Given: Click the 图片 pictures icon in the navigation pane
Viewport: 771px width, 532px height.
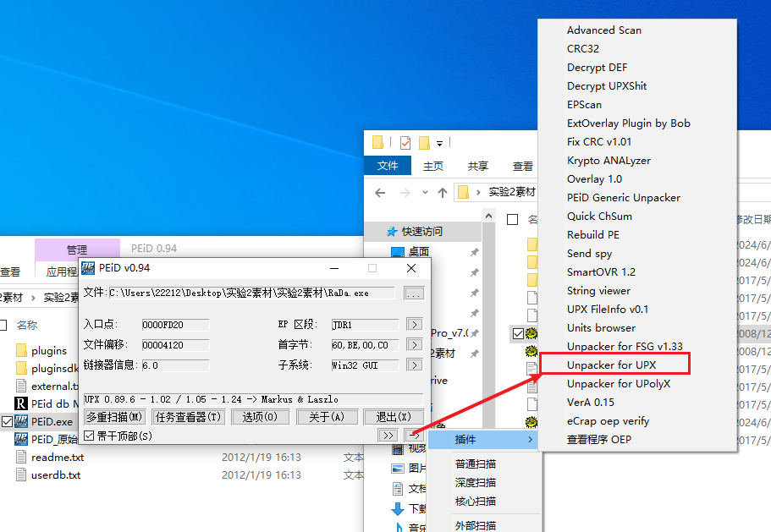Looking at the screenshot, I should pos(398,468).
